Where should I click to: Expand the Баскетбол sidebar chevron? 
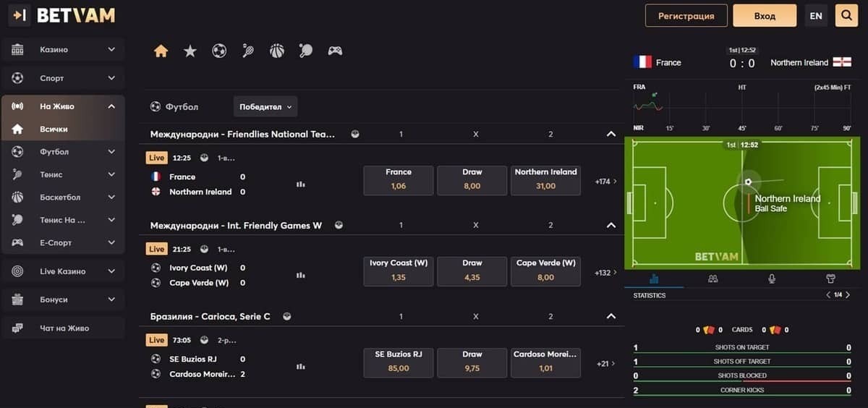[111, 197]
